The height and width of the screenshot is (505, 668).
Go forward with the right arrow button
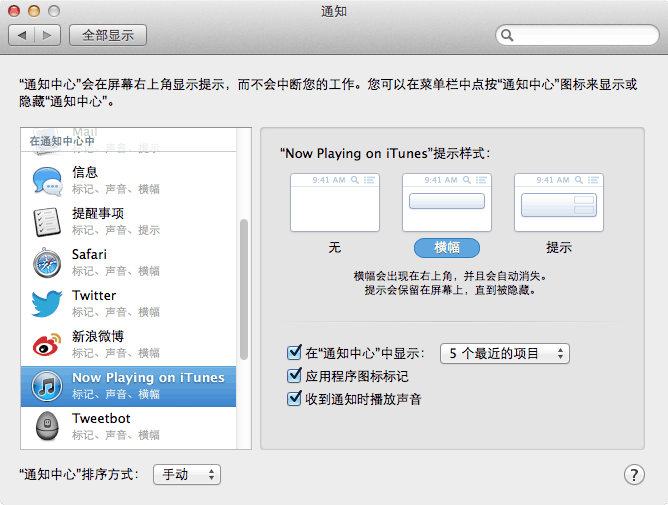47,35
